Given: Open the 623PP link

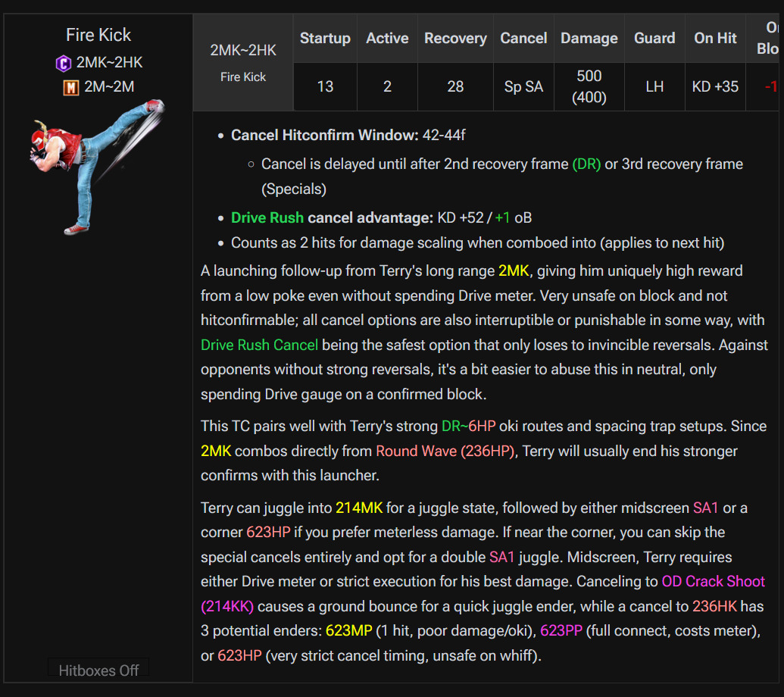Looking at the screenshot, I should [561, 631].
